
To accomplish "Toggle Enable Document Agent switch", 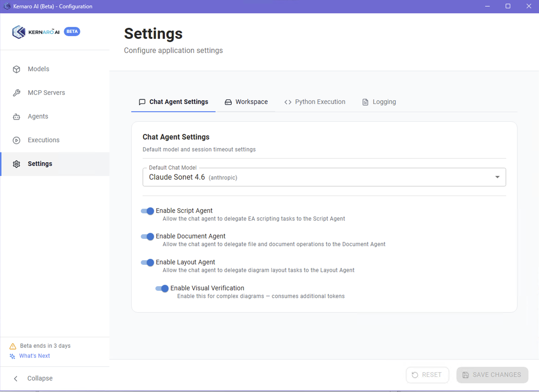I will pyautogui.click(x=147, y=236).
